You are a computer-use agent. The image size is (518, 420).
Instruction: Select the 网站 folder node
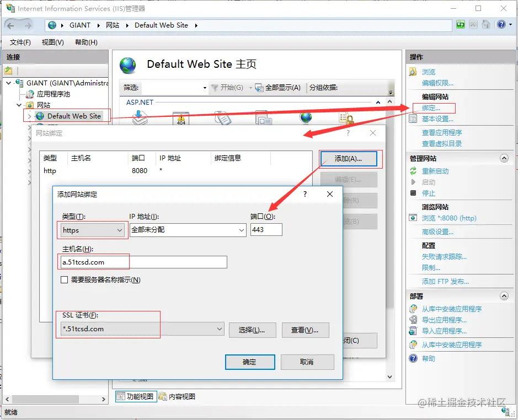point(43,105)
